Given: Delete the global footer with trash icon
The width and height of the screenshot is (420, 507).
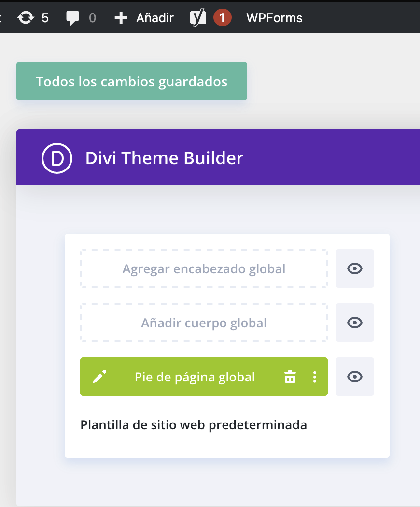Looking at the screenshot, I should click(x=290, y=377).
